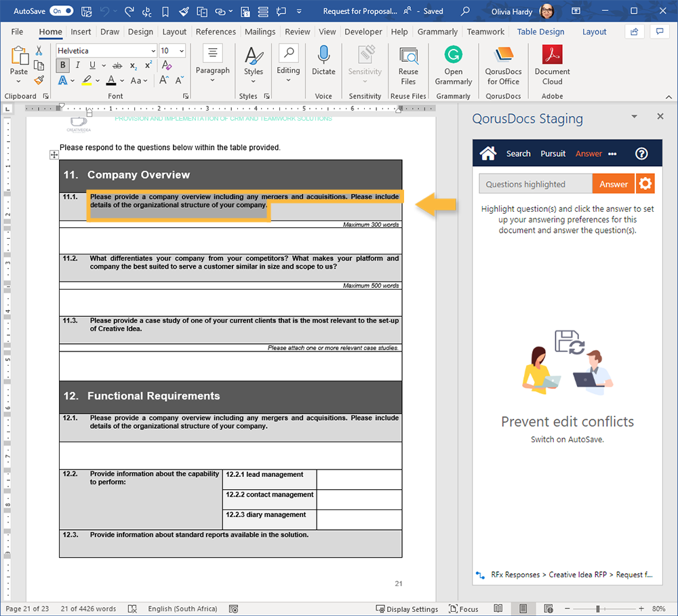Screen dimensions: 678x616
Task: Click the QorusDocs more options ellipsis
Action: click(x=612, y=154)
